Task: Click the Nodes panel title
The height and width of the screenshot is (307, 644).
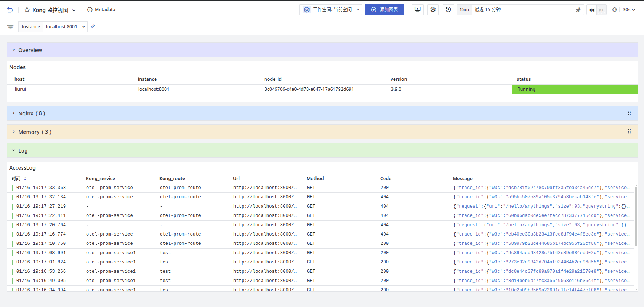Action: (17, 67)
